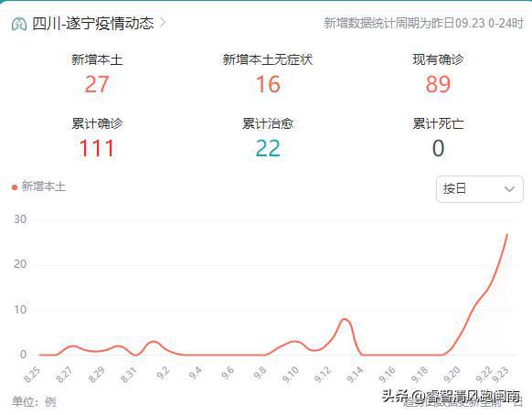Select the 新增本土 count 27

click(x=97, y=84)
